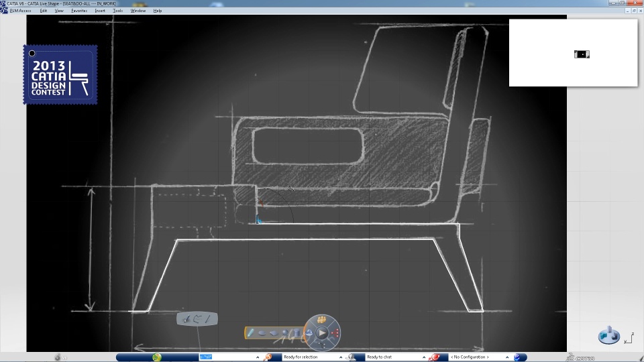Select the flat disc primitive icon
Image resolution: width=644 pixels, height=362 pixels.
(262, 333)
